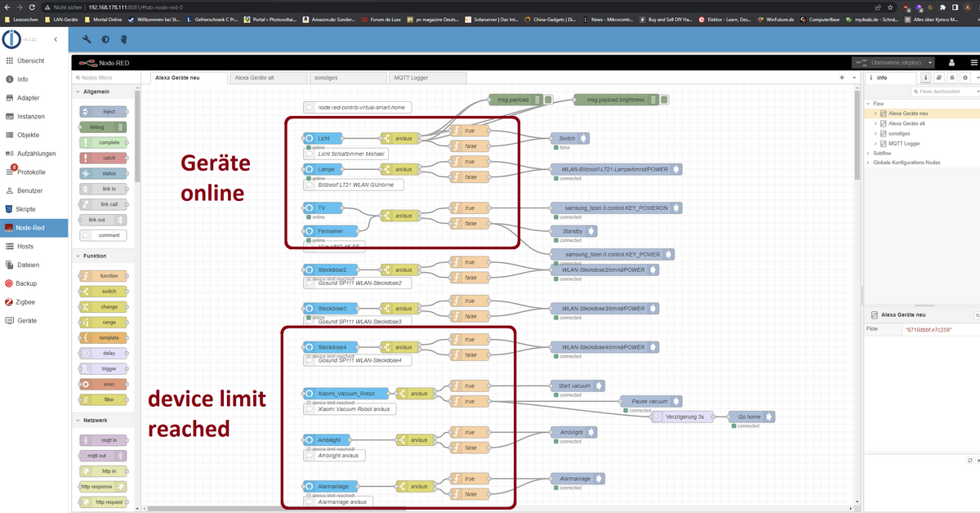This screenshot has width=980, height=513.
Task: Click the Übernahme (deploy) button
Action: pos(889,62)
